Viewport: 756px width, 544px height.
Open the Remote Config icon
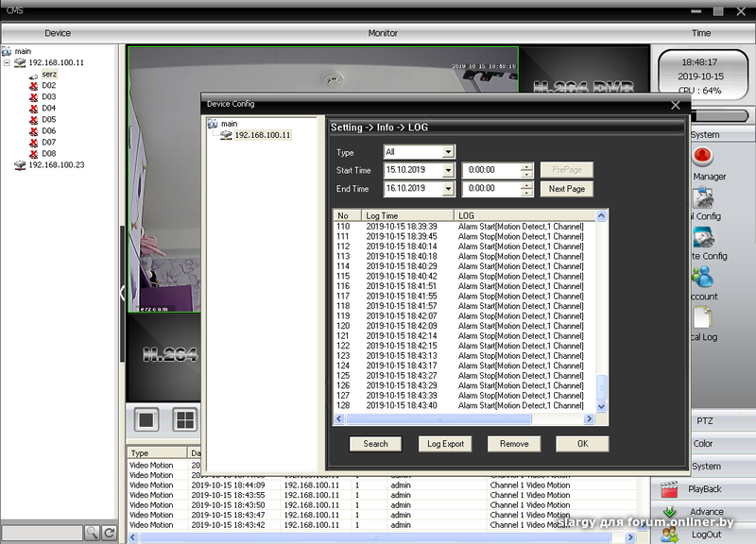[702, 237]
